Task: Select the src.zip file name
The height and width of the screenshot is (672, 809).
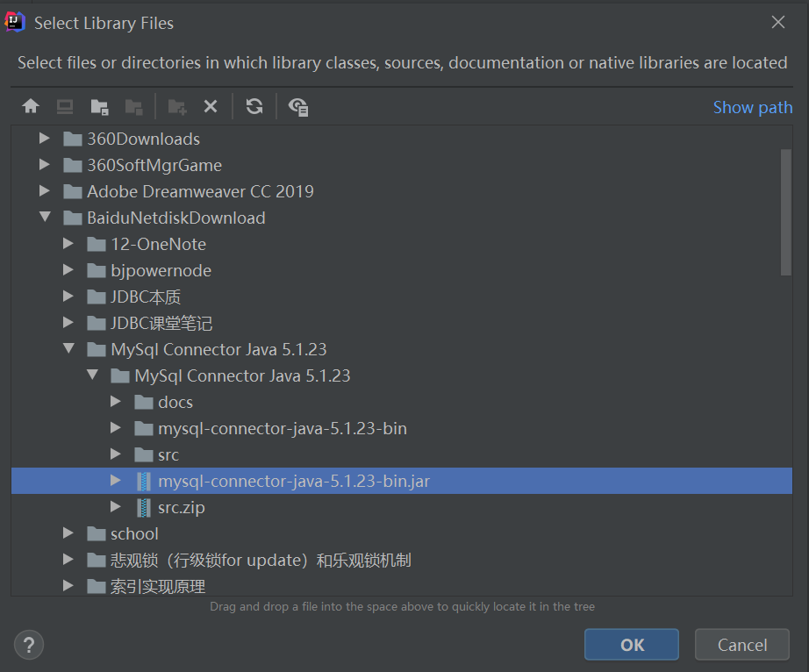Action: (x=181, y=507)
